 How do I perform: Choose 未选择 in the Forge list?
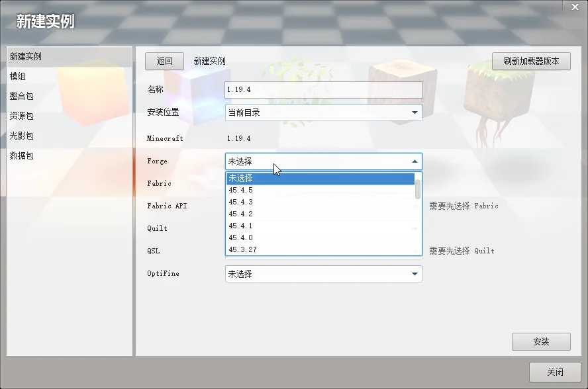(320, 179)
